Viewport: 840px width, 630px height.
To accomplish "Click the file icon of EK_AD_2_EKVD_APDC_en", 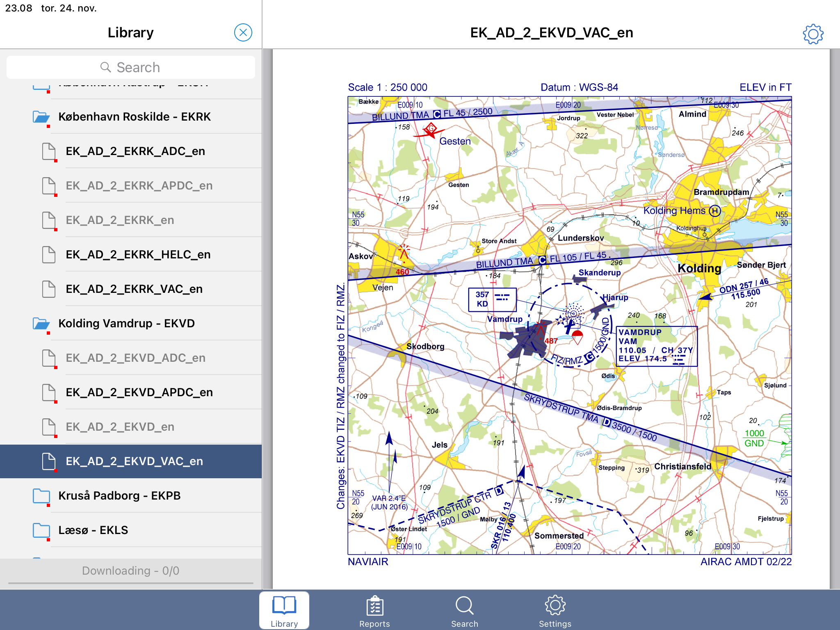I will 49,393.
